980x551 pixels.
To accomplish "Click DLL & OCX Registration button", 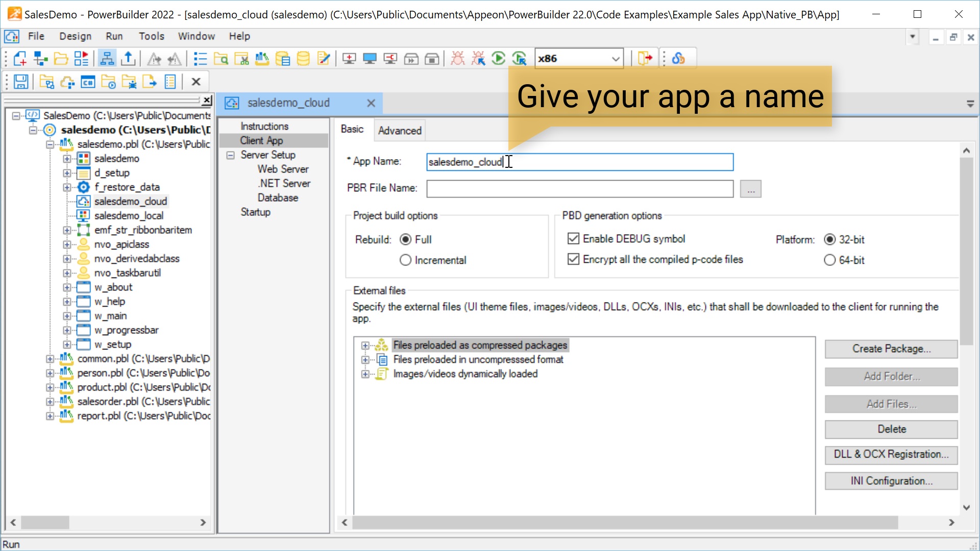I will 891,454.
